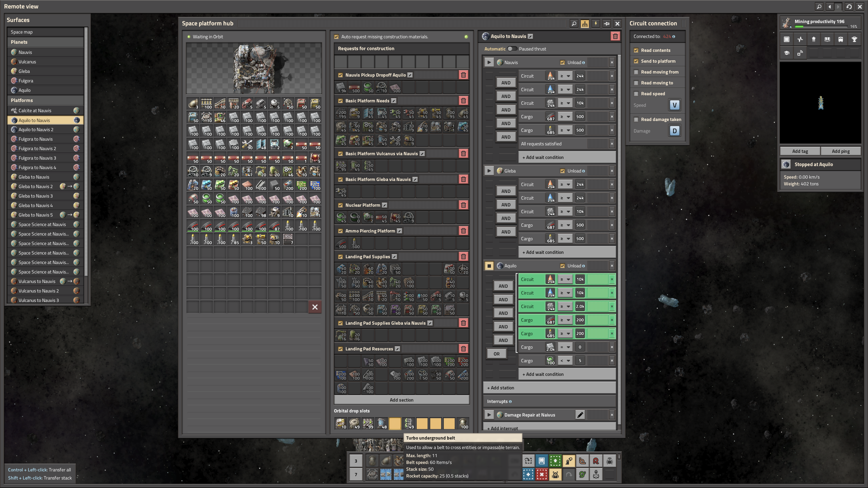Open the production statistics graph icon

tap(800, 39)
